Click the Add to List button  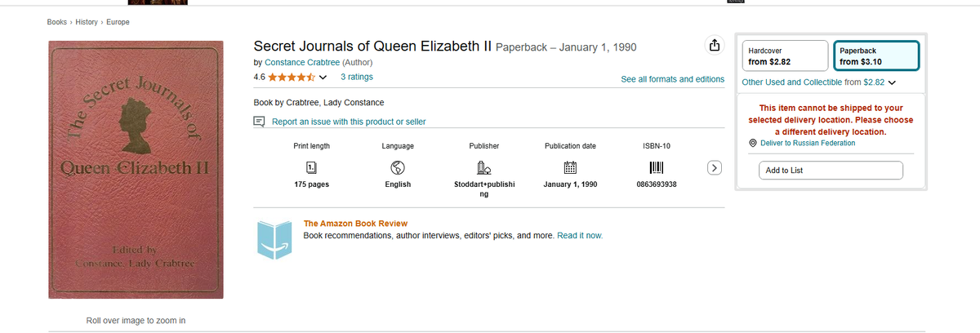831,170
